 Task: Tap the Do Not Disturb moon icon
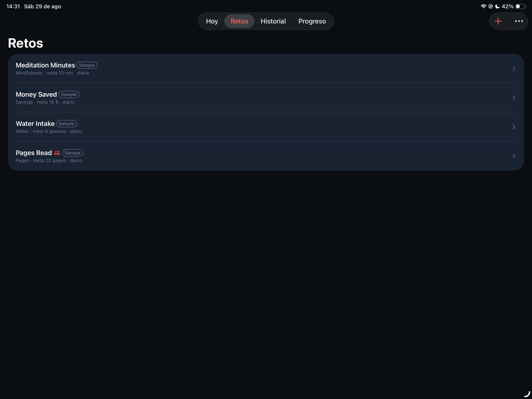497,6
